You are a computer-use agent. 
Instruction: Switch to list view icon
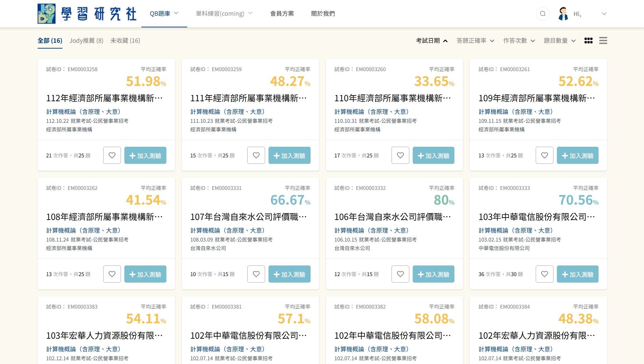click(603, 41)
